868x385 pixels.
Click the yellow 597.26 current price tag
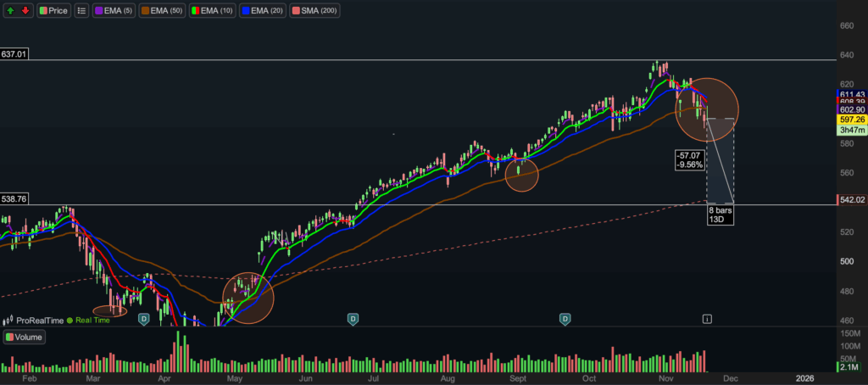click(x=850, y=120)
